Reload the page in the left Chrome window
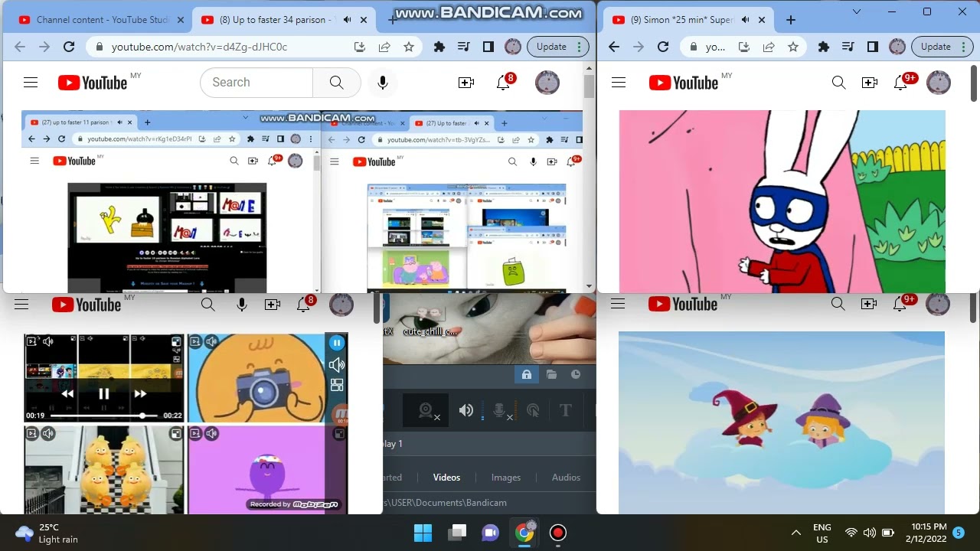980x551 pixels. pyautogui.click(x=69, y=47)
